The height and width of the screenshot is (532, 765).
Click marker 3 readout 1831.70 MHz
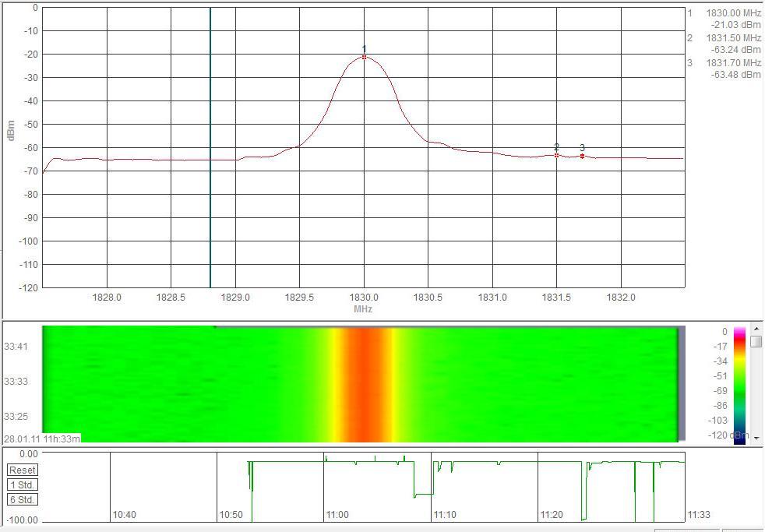733,63
